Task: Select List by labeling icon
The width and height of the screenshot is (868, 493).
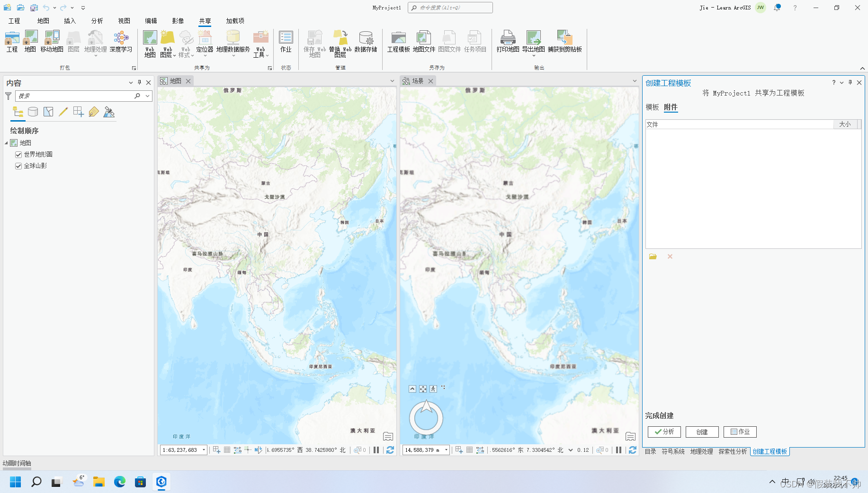Action: [x=94, y=112]
